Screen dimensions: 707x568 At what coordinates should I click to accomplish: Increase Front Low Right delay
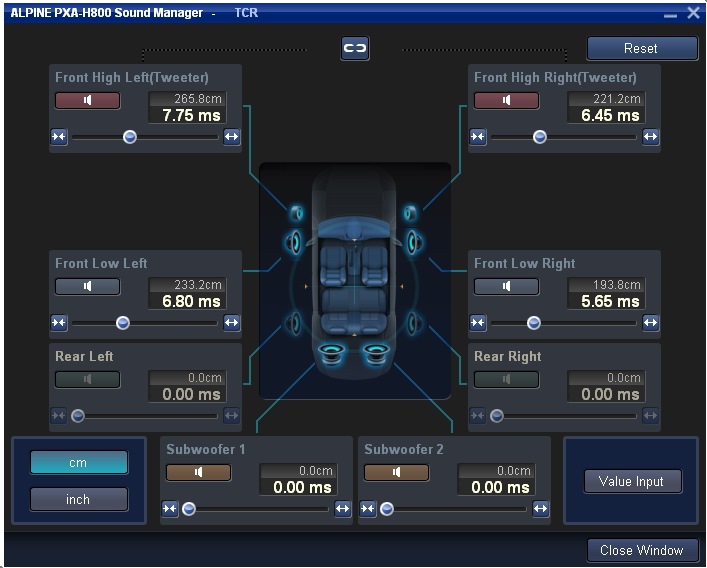650,323
